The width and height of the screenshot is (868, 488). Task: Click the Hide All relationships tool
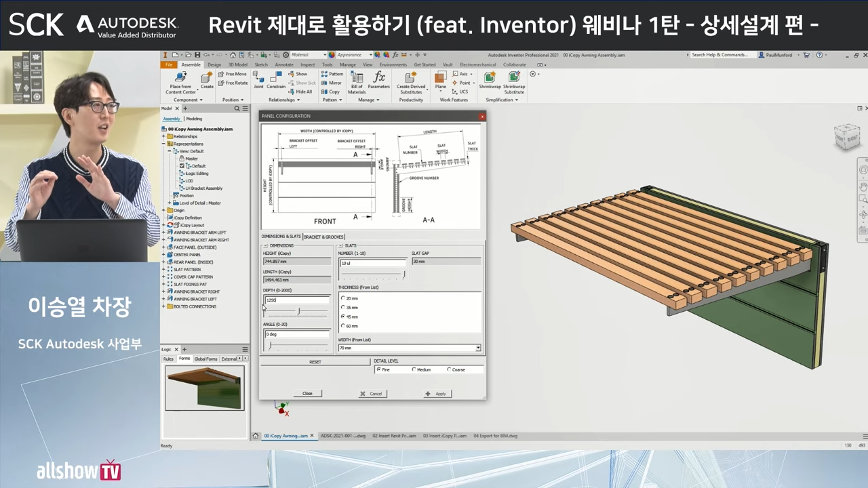300,91
